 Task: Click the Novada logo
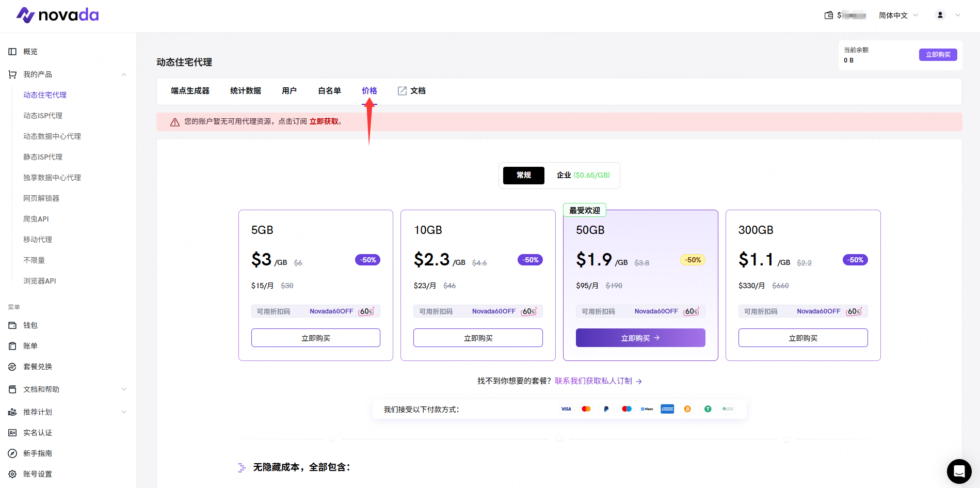[x=57, y=15]
